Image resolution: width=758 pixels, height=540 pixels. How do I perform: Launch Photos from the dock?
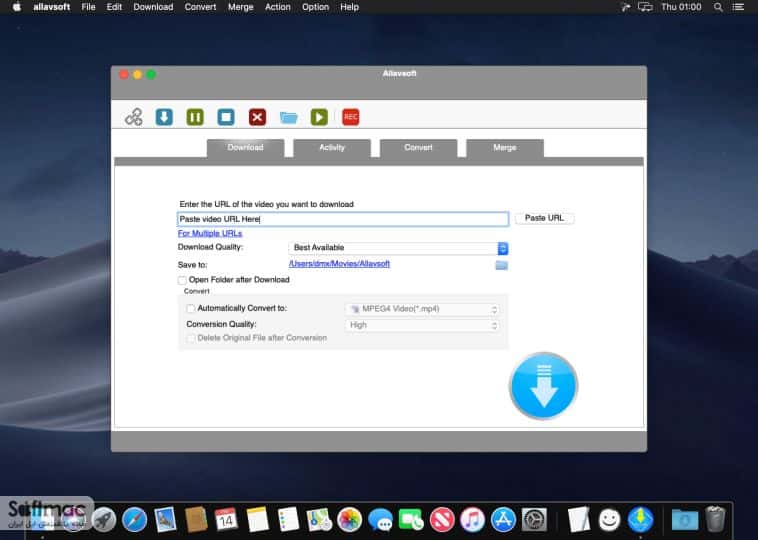(350, 520)
